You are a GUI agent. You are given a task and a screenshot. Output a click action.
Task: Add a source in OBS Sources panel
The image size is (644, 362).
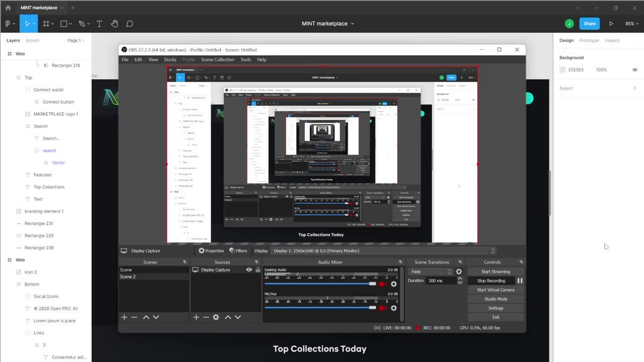[x=196, y=317]
